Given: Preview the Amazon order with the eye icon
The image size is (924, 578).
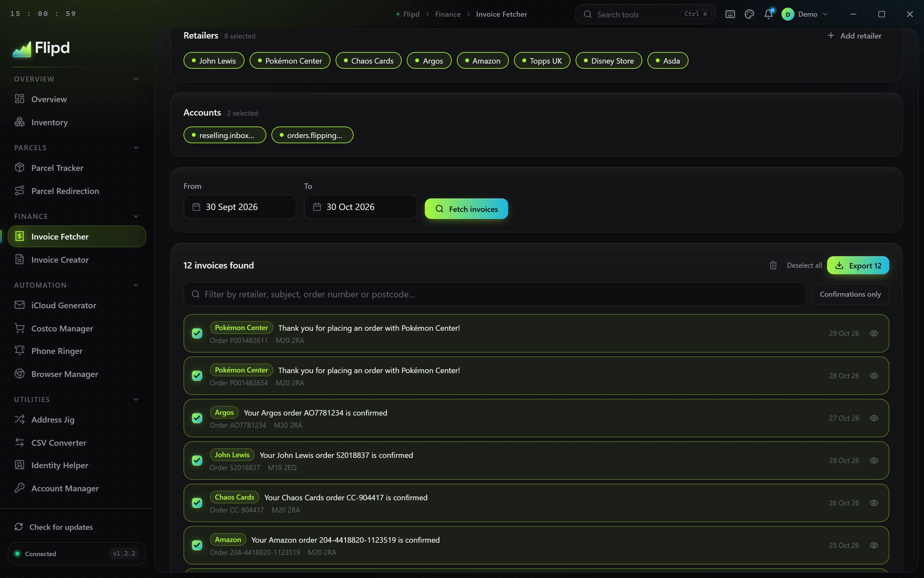Looking at the screenshot, I should [874, 546].
